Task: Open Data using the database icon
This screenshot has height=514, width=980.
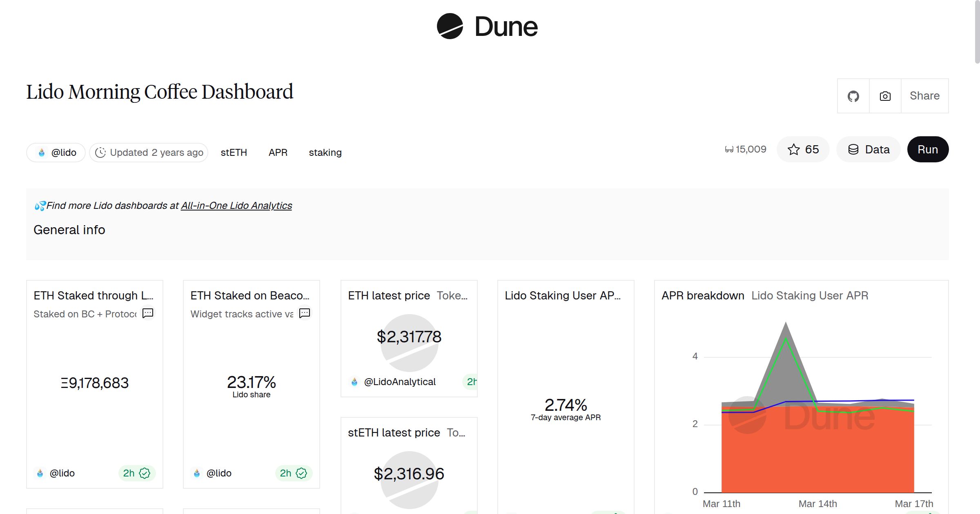Action: pos(854,149)
